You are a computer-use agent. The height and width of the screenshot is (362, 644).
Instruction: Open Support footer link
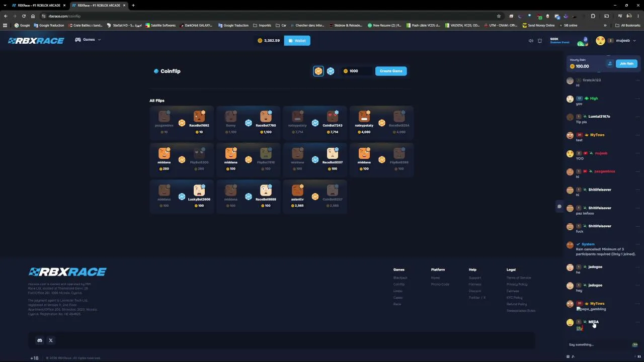point(475,278)
